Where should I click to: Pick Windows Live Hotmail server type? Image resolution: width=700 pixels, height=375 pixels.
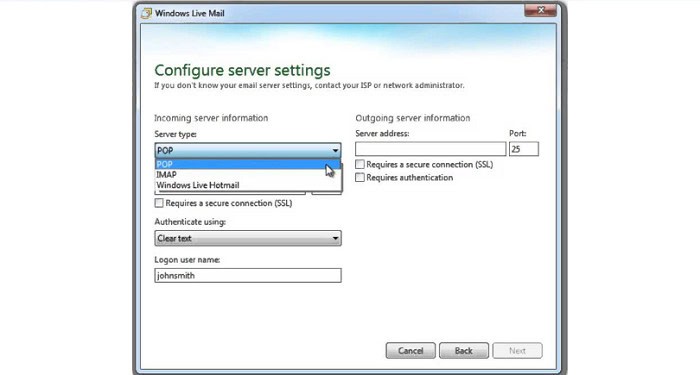248,185
